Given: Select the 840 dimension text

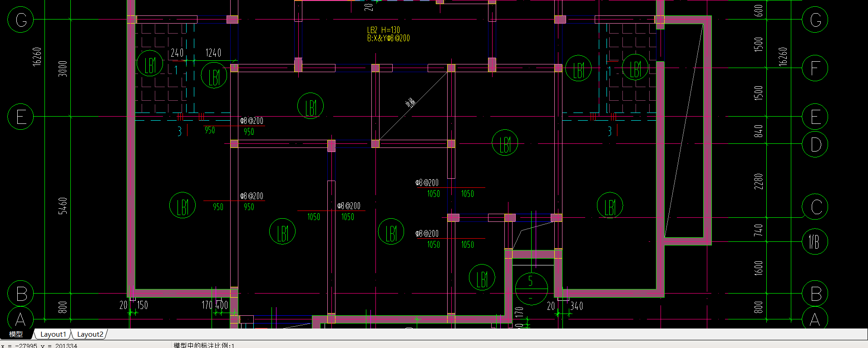Looking at the screenshot, I should 758,131.
